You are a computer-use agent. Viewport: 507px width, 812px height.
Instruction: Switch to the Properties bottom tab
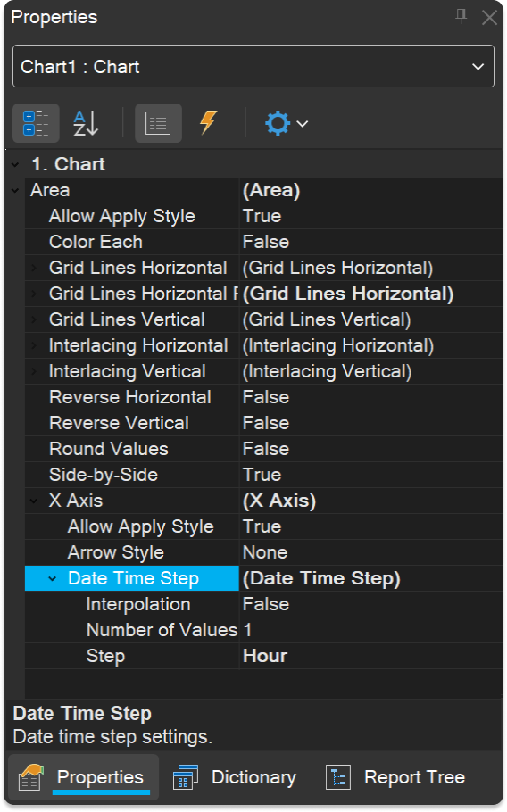[83, 777]
